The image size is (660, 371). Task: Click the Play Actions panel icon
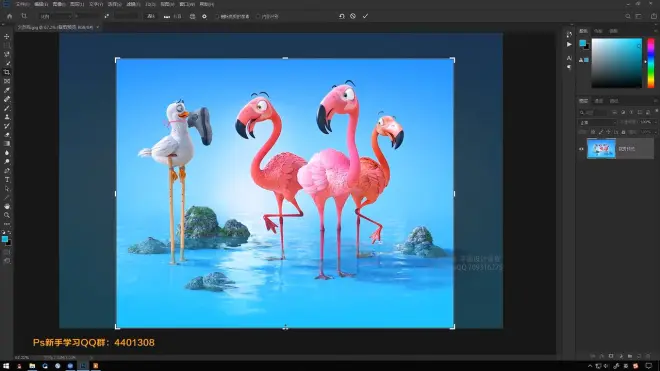coord(569,44)
